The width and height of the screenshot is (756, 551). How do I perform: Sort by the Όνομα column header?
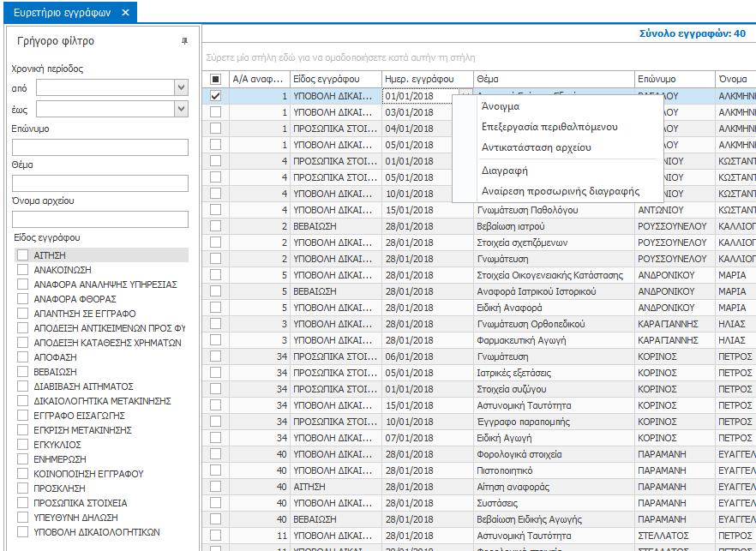[735, 79]
